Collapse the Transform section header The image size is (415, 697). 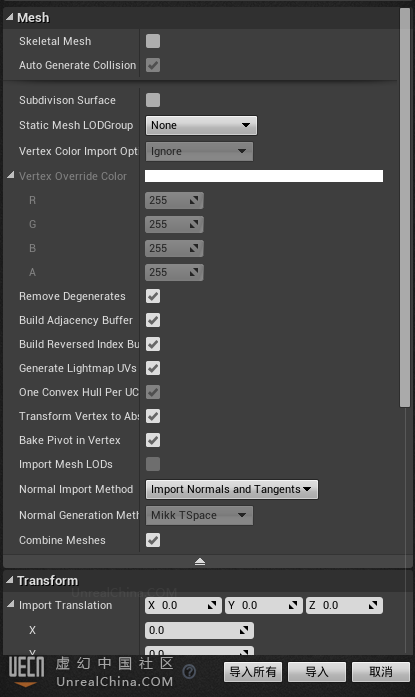[9, 580]
